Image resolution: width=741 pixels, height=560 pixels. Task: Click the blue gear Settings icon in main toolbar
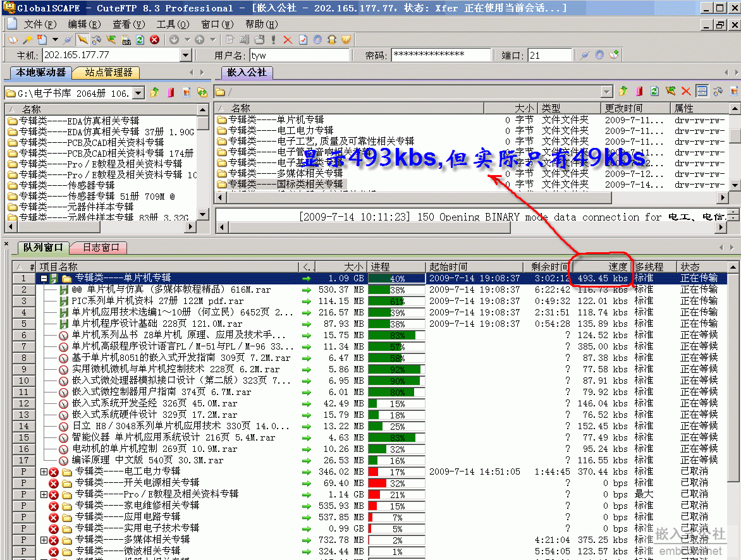pyautogui.click(x=317, y=40)
